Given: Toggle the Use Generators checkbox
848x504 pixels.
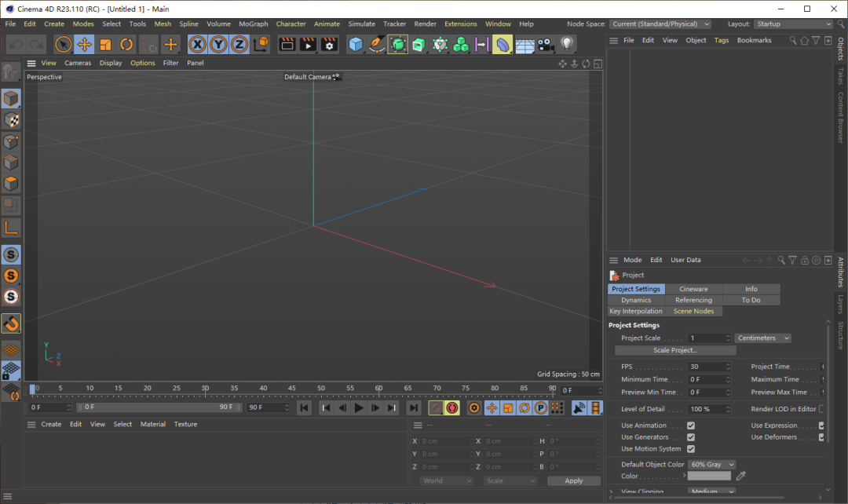Looking at the screenshot, I should click(691, 437).
